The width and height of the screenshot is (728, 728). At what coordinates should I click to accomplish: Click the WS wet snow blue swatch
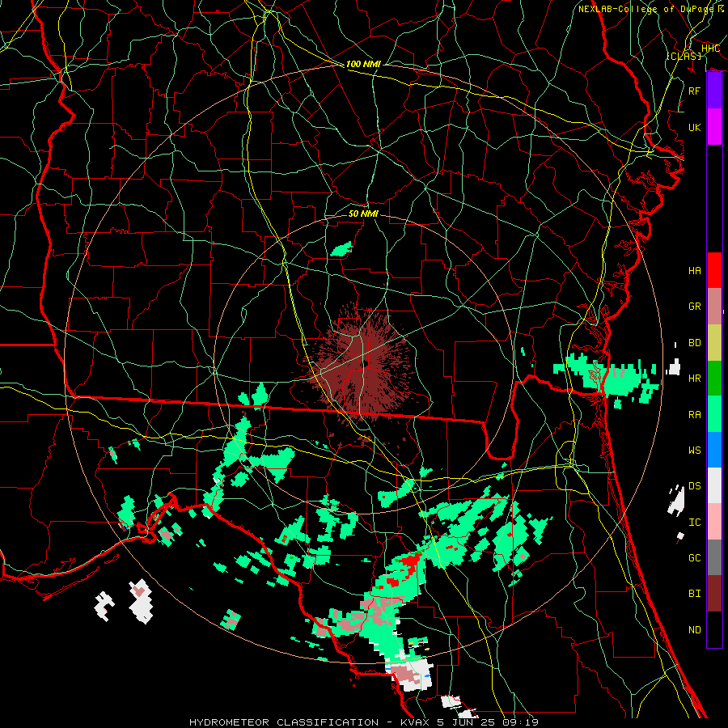(x=714, y=450)
